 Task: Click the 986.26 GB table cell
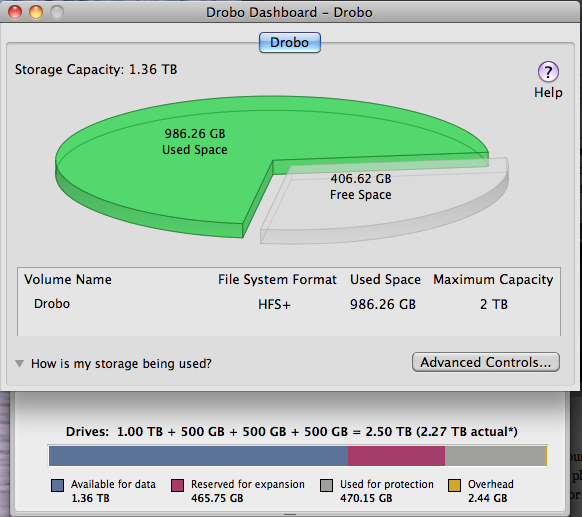[x=383, y=304]
